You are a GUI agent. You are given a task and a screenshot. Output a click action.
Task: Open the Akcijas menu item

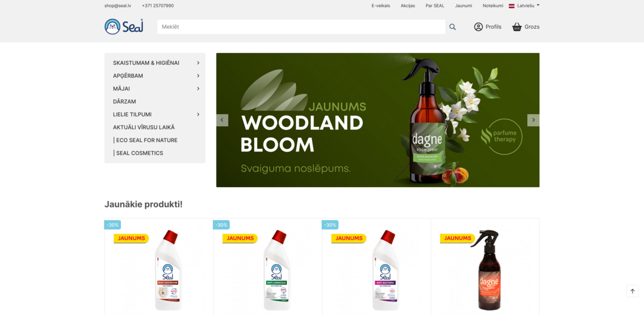click(x=407, y=6)
